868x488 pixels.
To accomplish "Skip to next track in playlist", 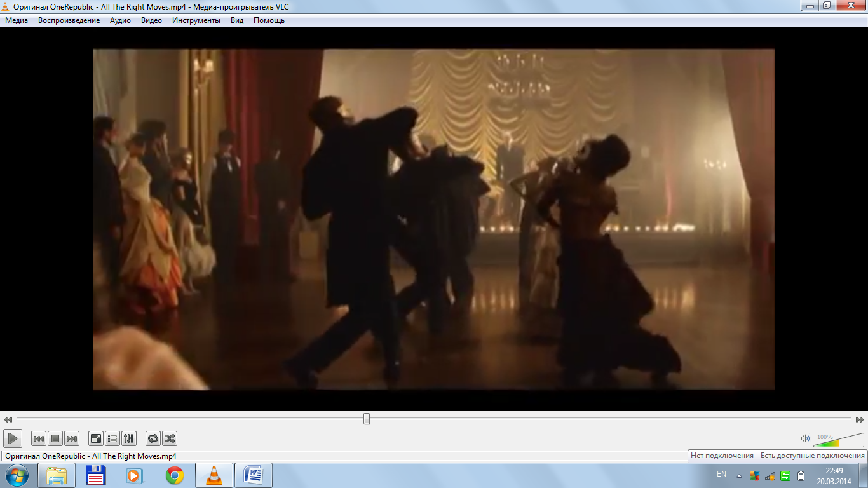I will click(x=72, y=438).
